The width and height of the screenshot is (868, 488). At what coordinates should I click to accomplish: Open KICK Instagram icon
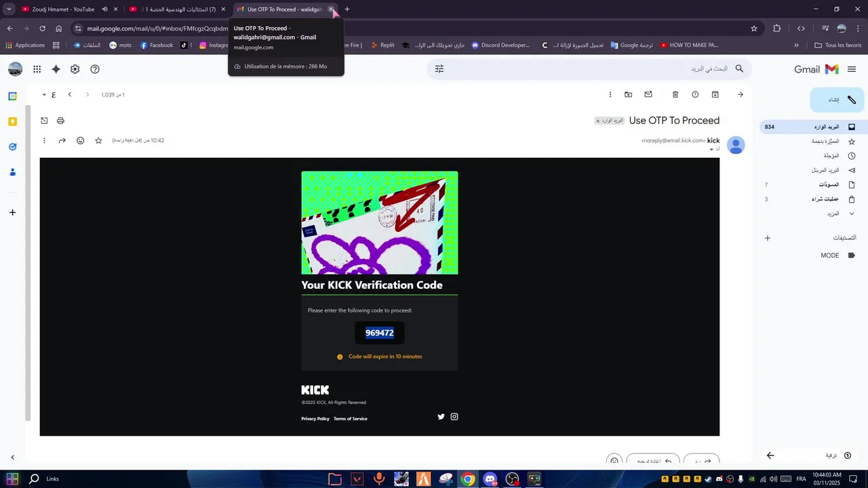coord(454,417)
